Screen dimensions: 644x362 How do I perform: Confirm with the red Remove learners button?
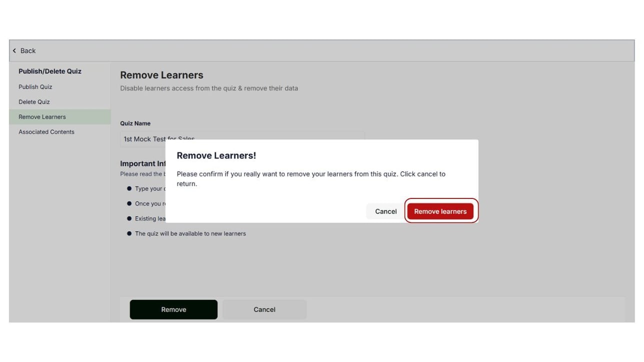click(x=440, y=211)
